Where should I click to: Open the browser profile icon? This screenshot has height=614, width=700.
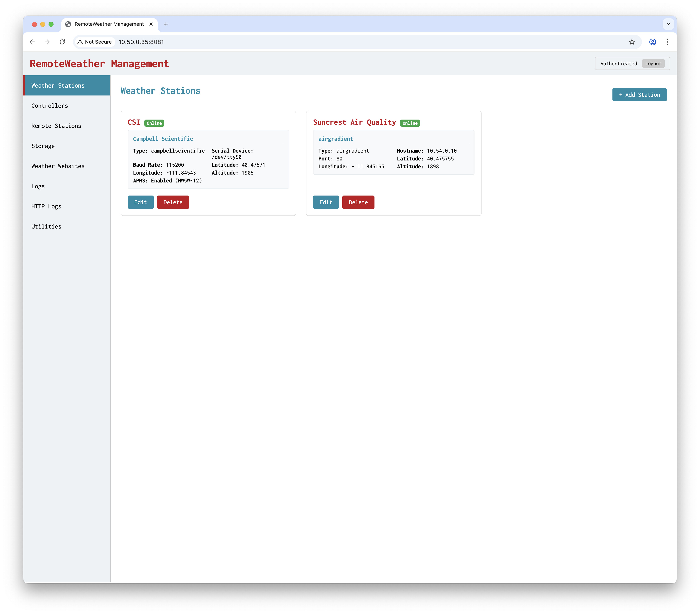652,42
